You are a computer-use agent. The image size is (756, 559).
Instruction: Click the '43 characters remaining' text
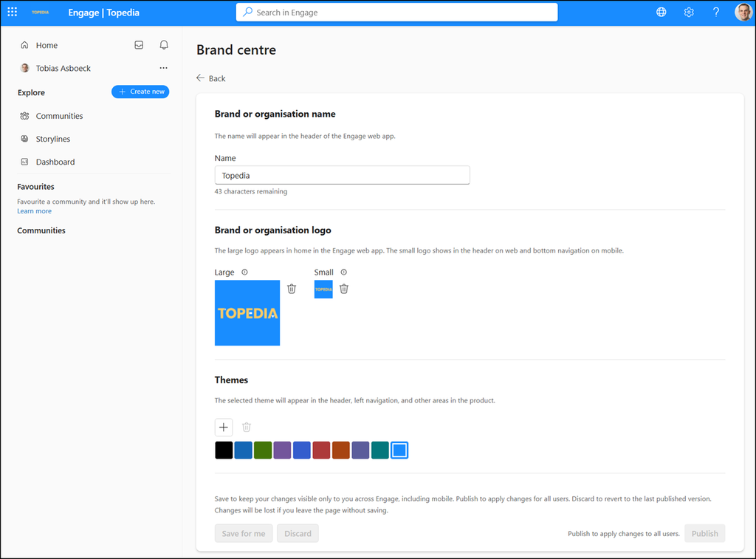coord(251,191)
